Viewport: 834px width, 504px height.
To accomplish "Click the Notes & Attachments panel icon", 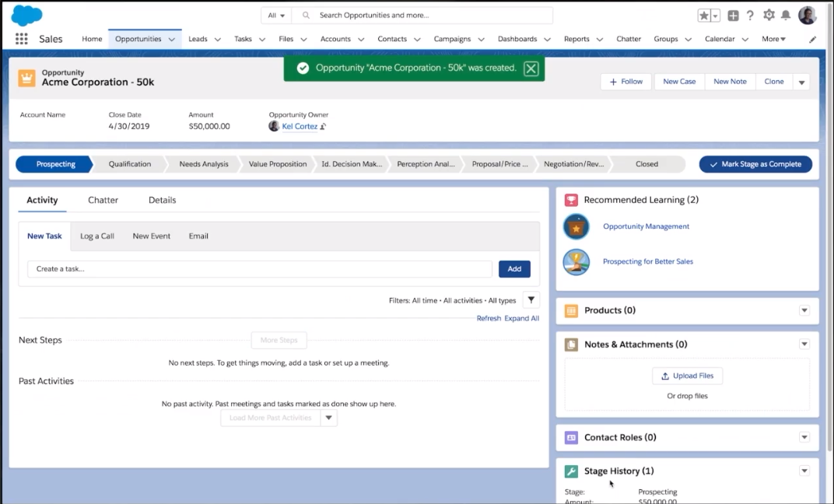I will point(571,345).
